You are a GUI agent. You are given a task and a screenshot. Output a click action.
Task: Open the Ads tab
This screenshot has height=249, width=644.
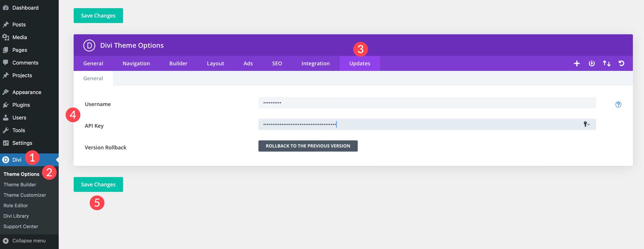point(248,63)
